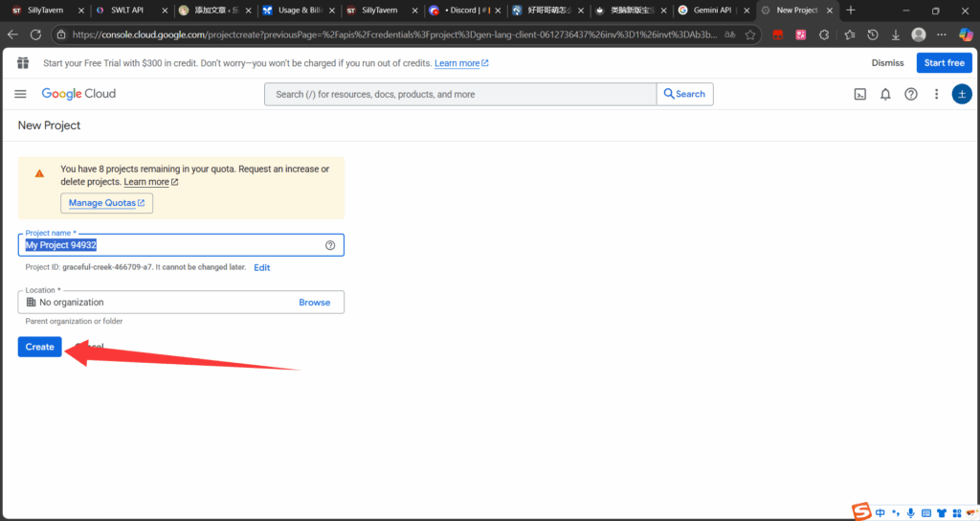The image size is (980, 521).
Task: Refresh the page using the browser reload button
Action: pos(35,34)
